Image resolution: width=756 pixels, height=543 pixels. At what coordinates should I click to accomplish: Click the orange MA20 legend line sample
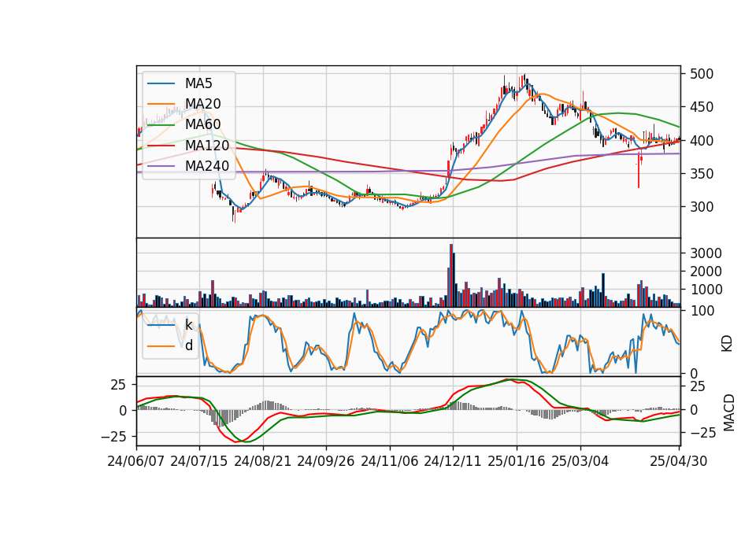(x=161, y=104)
